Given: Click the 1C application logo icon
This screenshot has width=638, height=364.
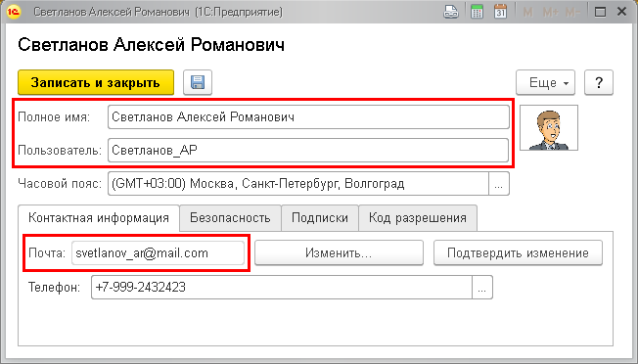Looking at the screenshot, I should tap(13, 12).
